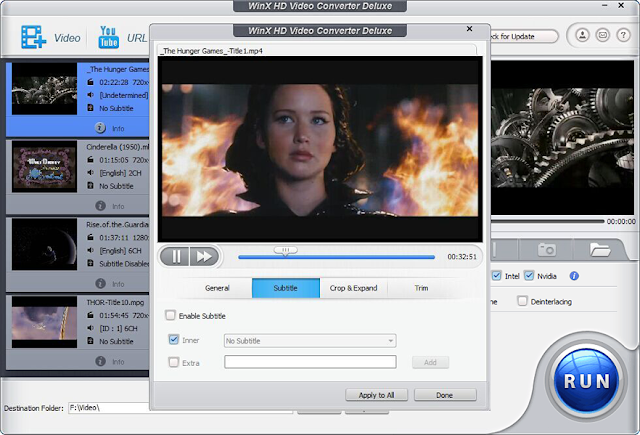This screenshot has width=640, height=435.
Task: Click the [English] 2CH audio text
Action: tap(120, 173)
